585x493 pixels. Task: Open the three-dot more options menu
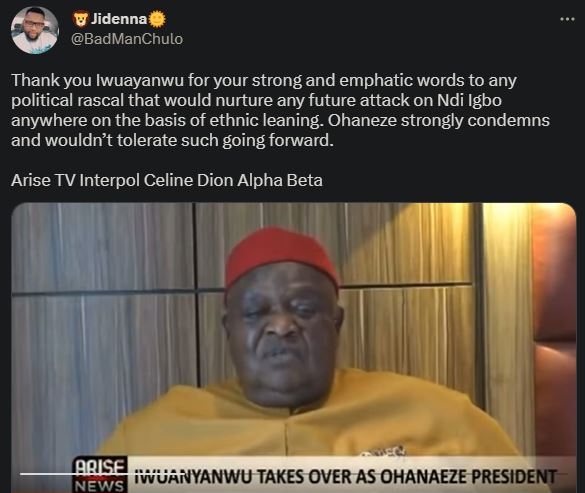click(567, 19)
